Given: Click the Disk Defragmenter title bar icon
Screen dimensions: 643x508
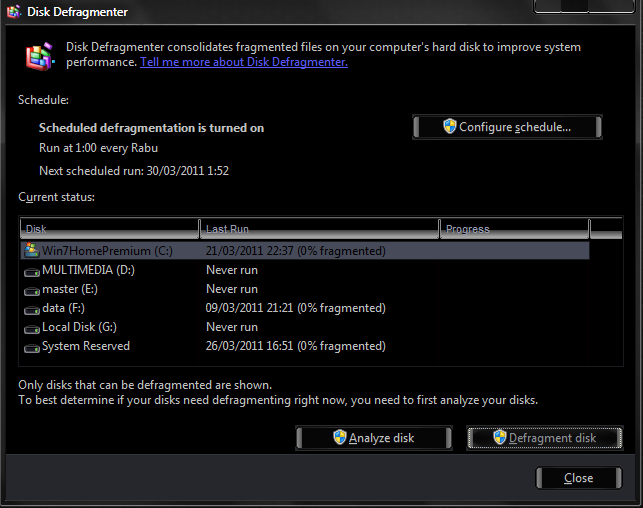Looking at the screenshot, I should (14, 12).
